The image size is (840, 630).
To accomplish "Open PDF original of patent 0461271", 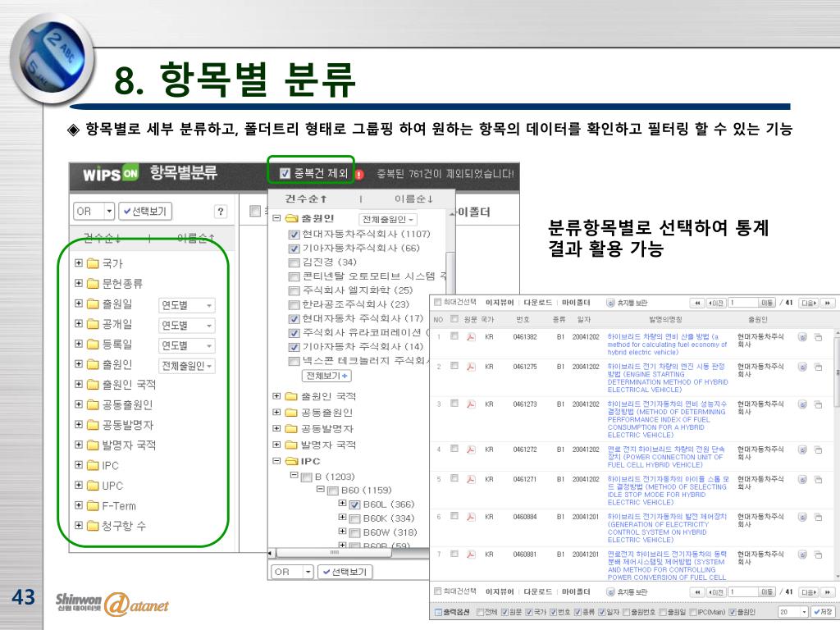I will point(472,479).
